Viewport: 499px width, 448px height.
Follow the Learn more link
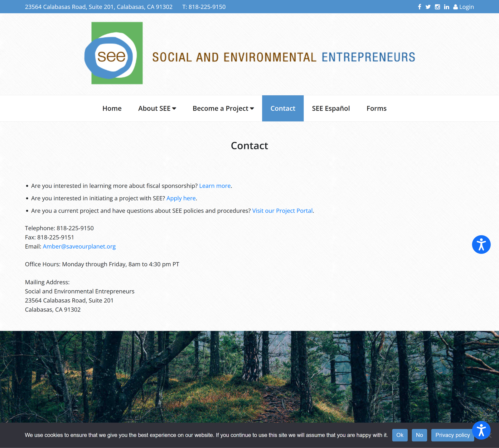[215, 186]
